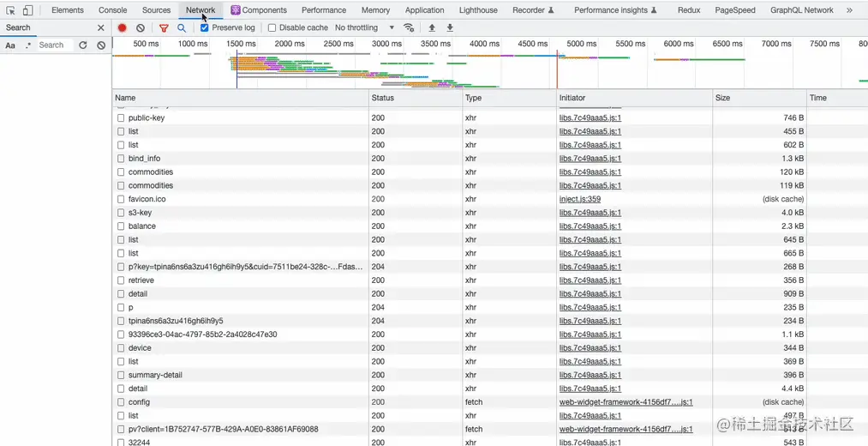Click the 5000 ms timeline tick

(x=581, y=44)
